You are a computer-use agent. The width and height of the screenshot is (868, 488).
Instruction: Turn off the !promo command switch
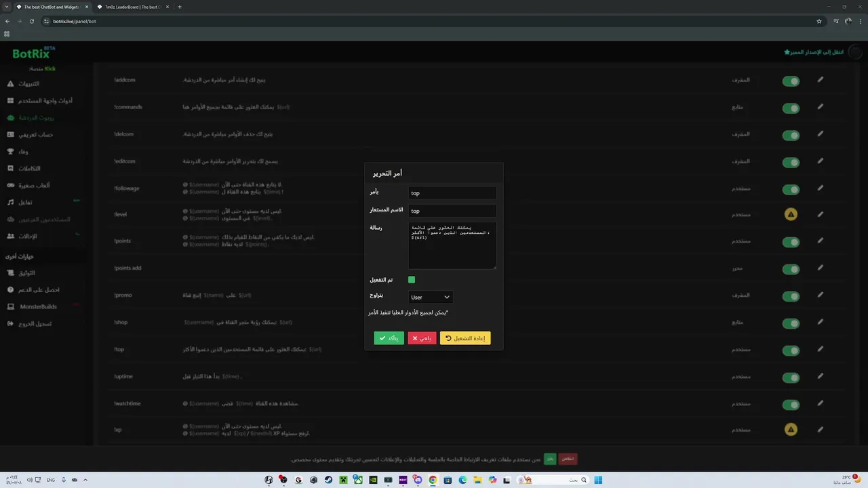[x=791, y=296]
